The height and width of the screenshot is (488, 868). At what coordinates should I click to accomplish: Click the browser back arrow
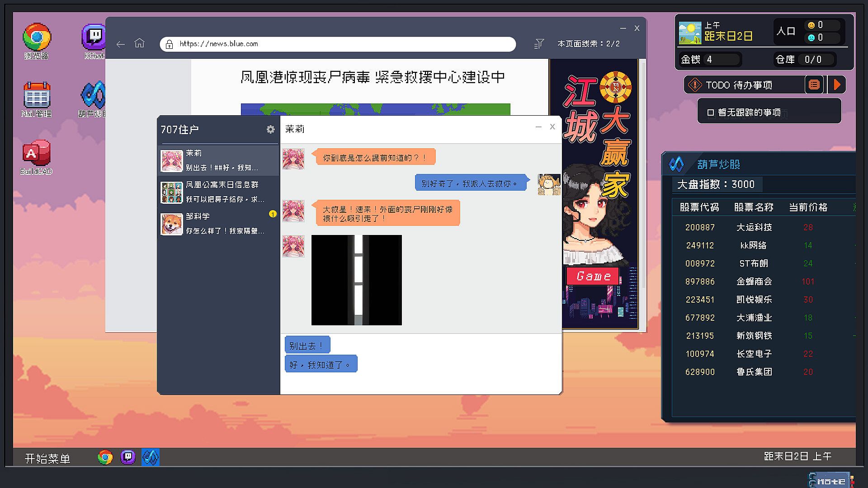pos(120,44)
